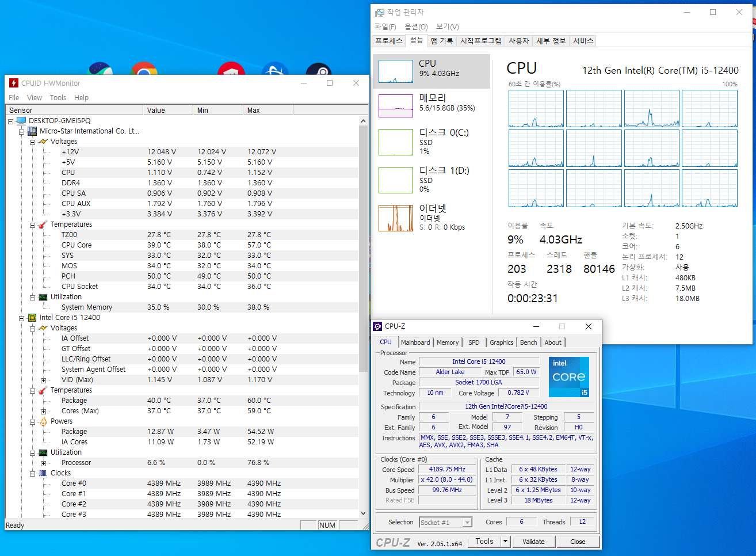The image size is (756, 556).
Task: Click the Tools button in CPU-Z
Action: [x=484, y=541]
